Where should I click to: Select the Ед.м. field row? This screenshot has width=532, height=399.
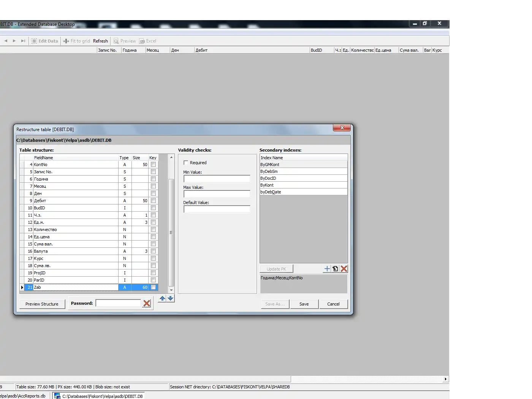coord(89,222)
